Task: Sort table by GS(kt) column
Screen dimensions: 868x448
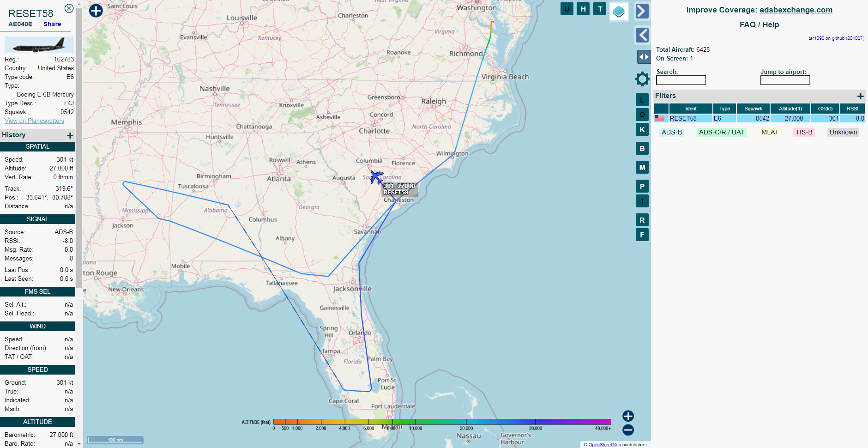Action: point(825,109)
